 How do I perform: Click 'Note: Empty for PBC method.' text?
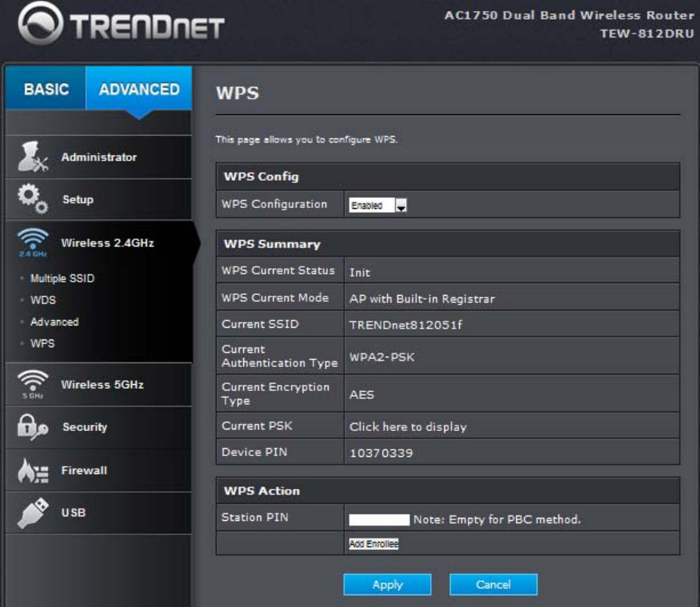[497, 519]
